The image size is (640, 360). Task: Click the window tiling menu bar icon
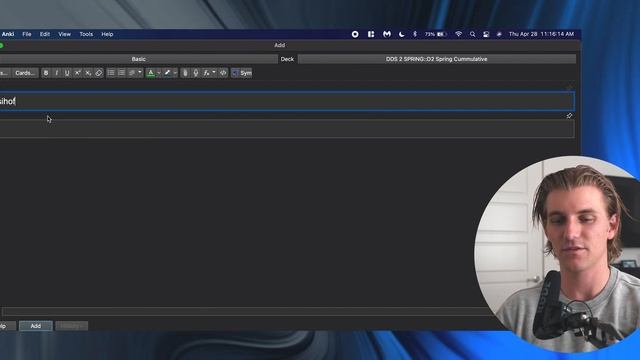[371, 34]
